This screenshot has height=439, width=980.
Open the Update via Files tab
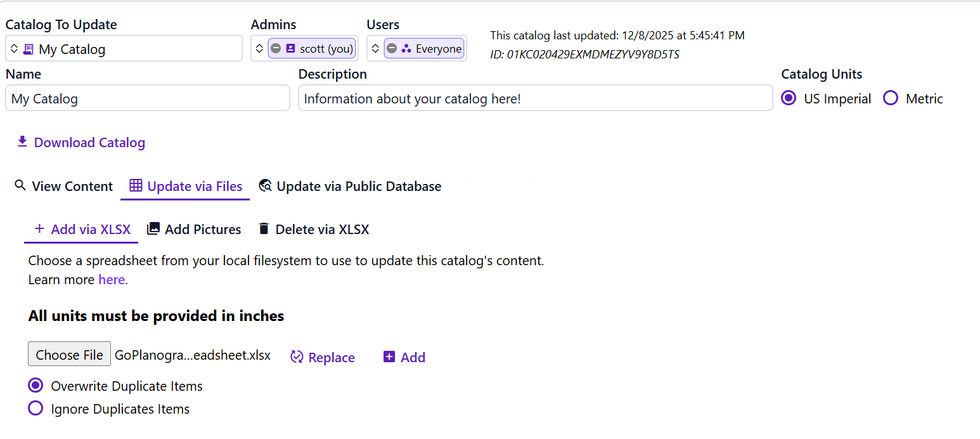[x=185, y=187]
